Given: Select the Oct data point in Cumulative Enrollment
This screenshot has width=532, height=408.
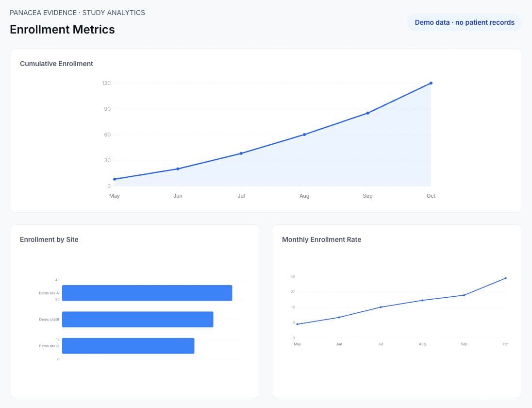Looking at the screenshot, I should [431, 83].
